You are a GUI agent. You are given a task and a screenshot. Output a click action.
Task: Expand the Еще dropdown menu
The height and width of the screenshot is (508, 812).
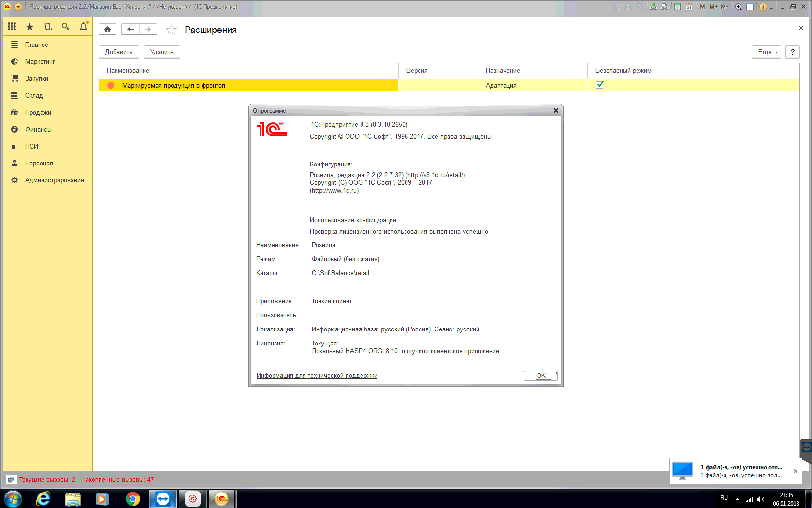point(766,52)
